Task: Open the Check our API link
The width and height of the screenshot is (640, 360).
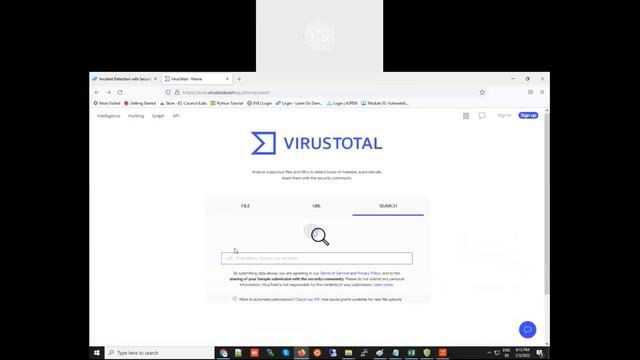Action: [x=307, y=299]
